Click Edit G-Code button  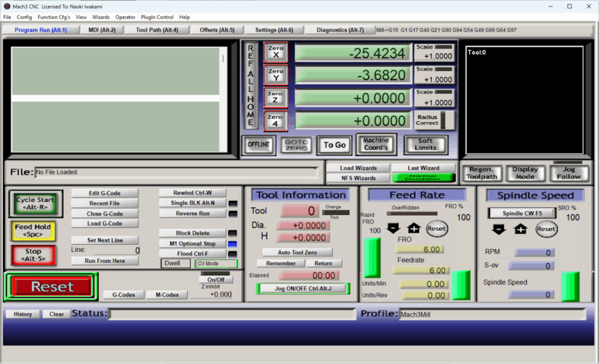point(105,193)
